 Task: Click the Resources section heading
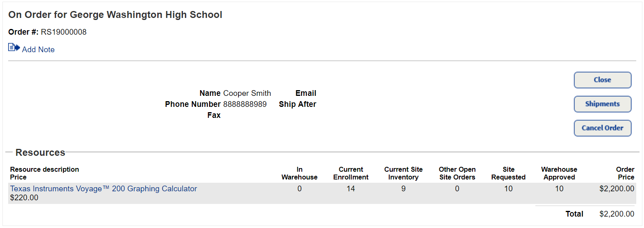pyautogui.click(x=40, y=153)
